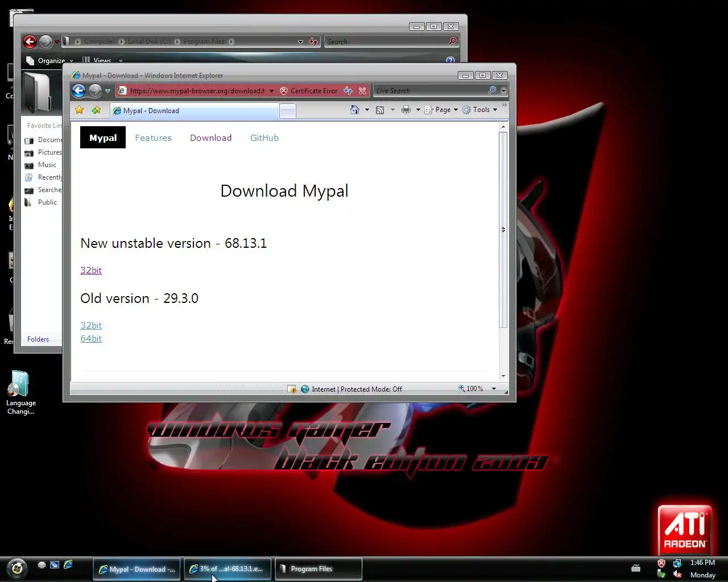Open Organize menu in Explorer window
Screen dimensions: 728x582
click(x=49, y=61)
